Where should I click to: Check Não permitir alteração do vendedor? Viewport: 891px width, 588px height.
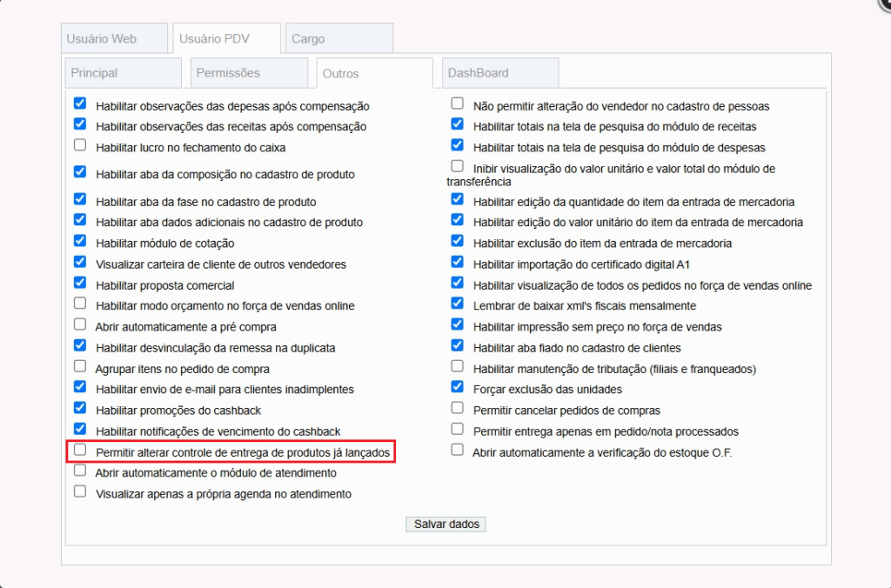click(x=458, y=104)
